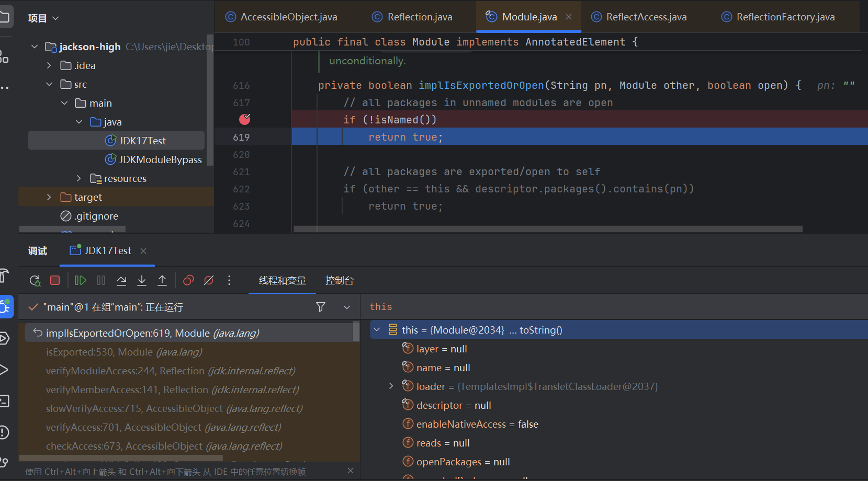Screen dimensions: 868x481
Task: Select the enableNativeAccess = false variable
Action: [470, 424]
